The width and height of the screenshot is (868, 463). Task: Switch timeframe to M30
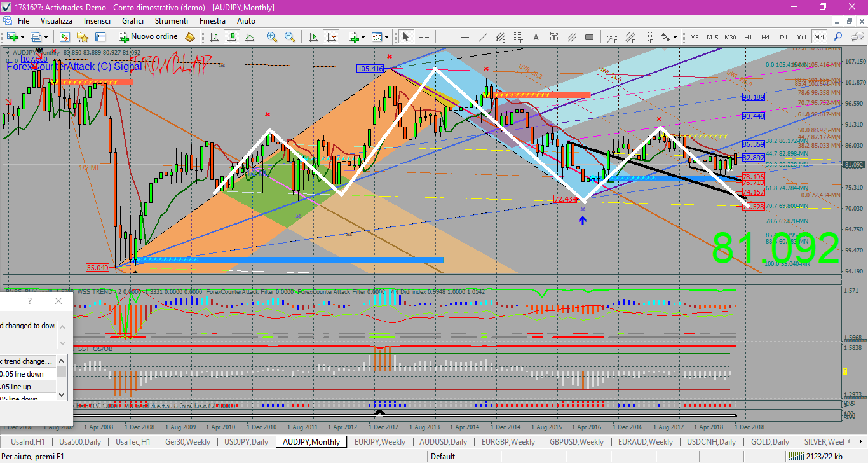tap(730, 37)
